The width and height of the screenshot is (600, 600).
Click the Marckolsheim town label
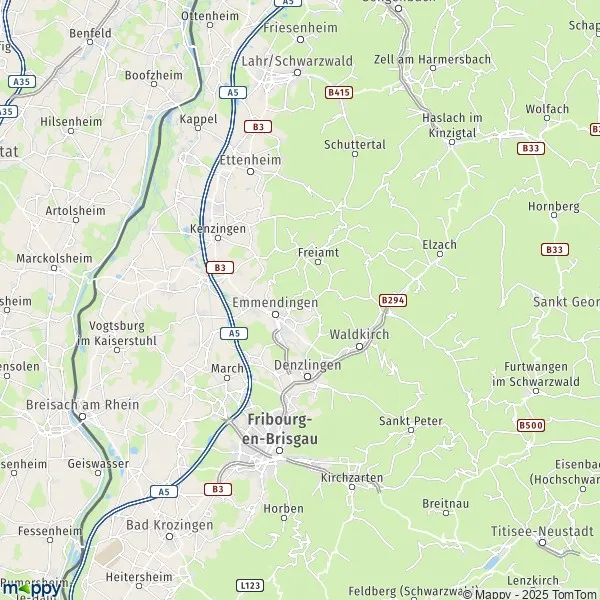(54, 258)
